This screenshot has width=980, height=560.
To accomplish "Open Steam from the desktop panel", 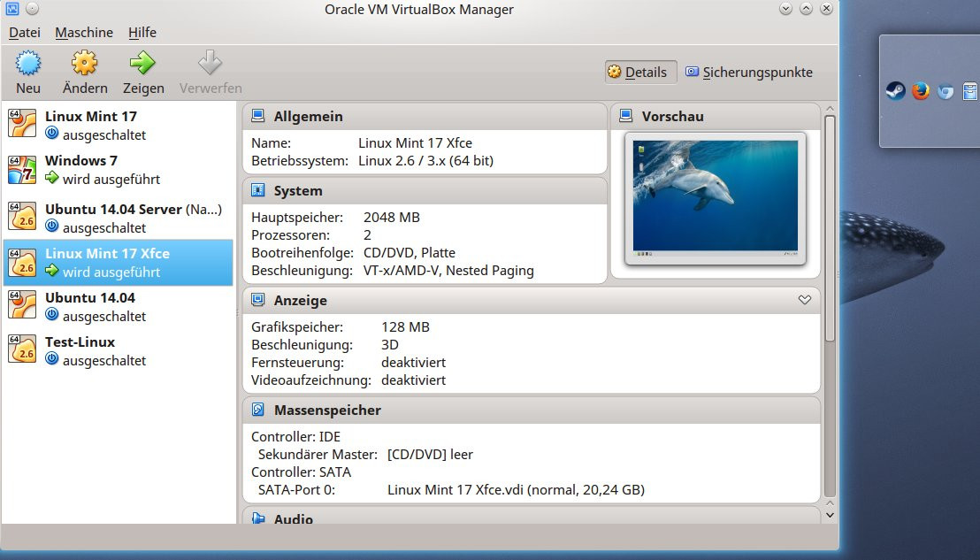I will pos(896,91).
